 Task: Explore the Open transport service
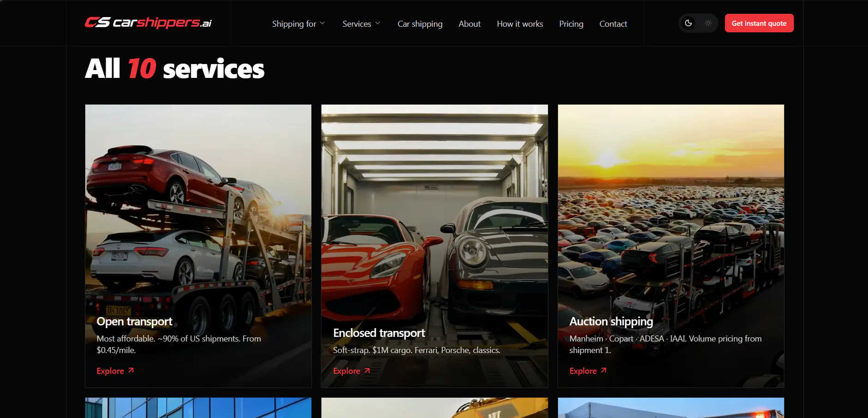[115, 371]
